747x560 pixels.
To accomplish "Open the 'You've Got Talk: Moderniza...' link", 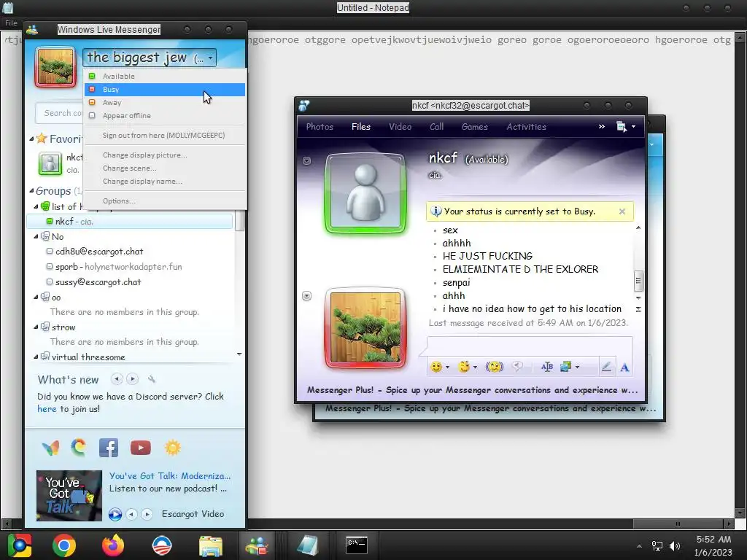I will (169, 475).
